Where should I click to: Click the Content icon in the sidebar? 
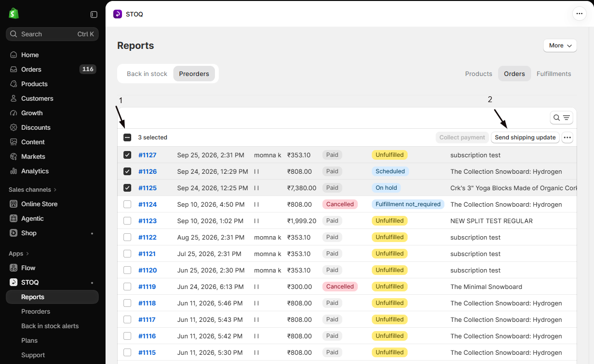click(x=14, y=142)
